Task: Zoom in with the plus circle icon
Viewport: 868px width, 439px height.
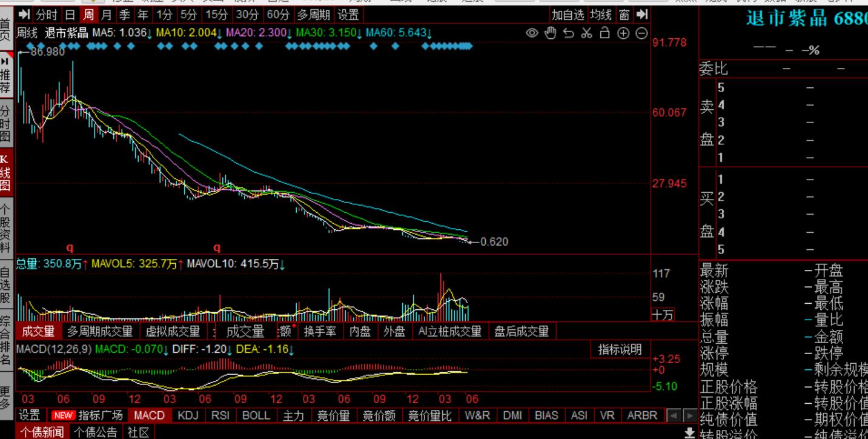Action: tap(623, 33)
